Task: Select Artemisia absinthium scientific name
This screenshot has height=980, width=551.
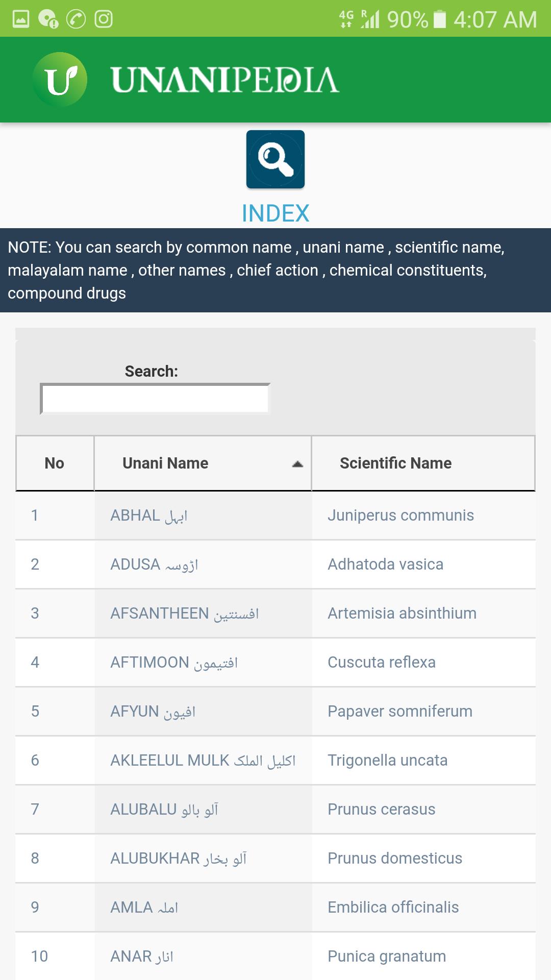Action: click(x=402, y=613)
